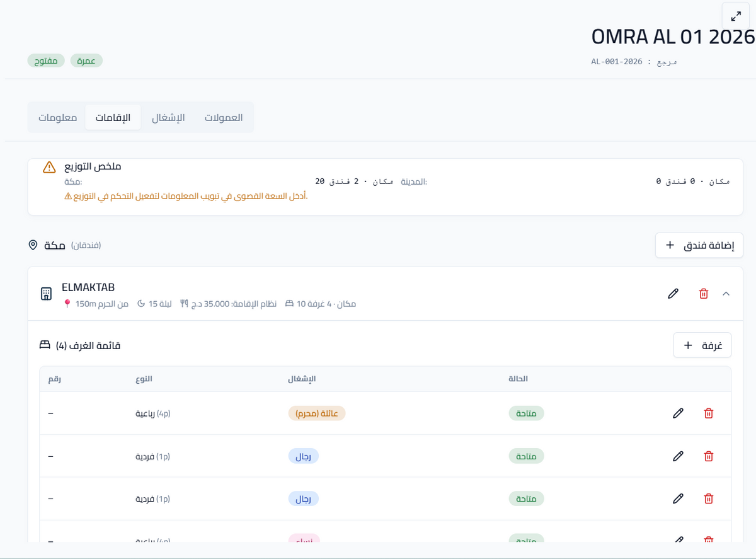This screenshot has height=559, width=756.
Task: Click the ELMAKTAB hotel building icon
Action: tap(46, 294)
